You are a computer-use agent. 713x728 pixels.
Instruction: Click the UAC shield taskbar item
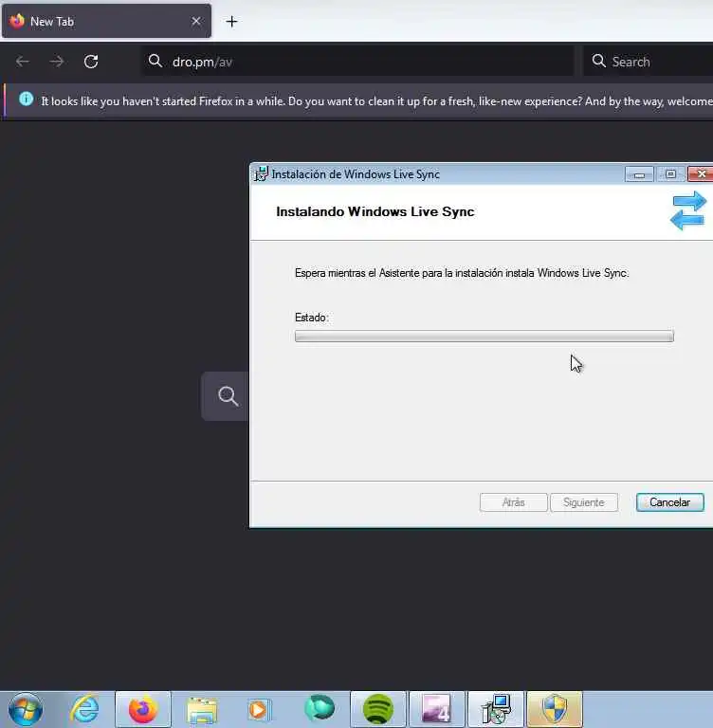pos(554,709)
